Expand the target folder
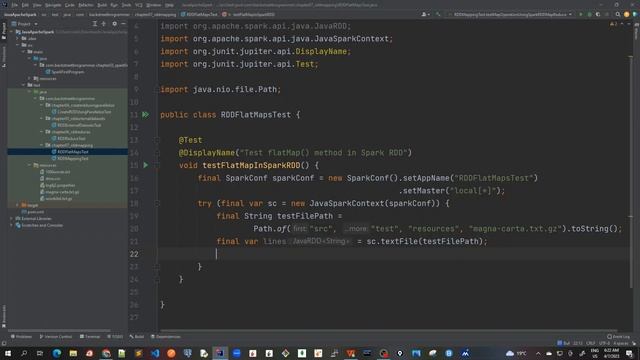 tap(17, 205)
